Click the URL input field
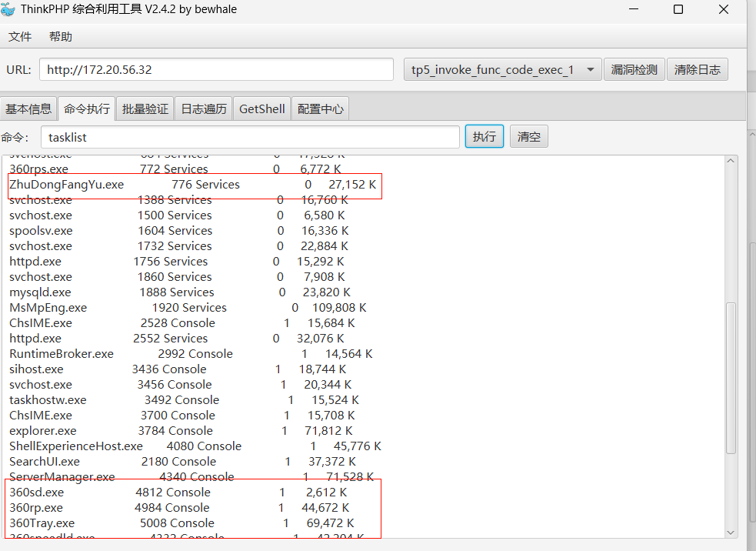The image size is (756, 551). [216, 69]
